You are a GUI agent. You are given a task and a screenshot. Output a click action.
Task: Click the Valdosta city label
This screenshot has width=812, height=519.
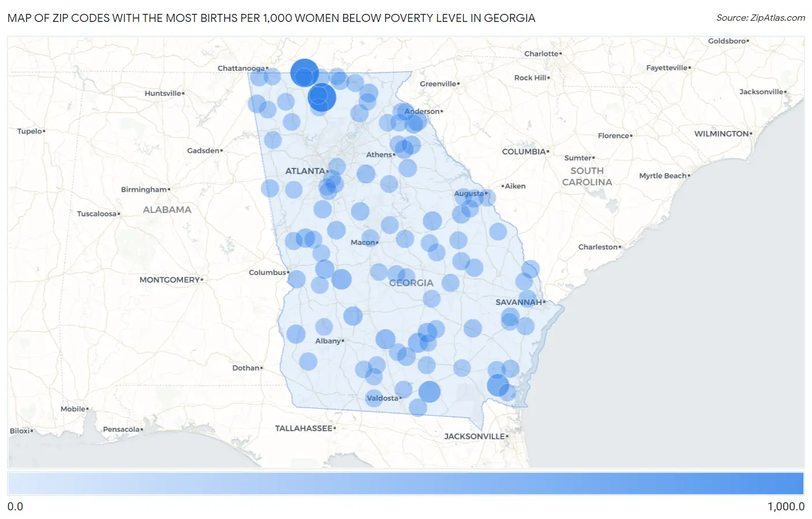pyautogui.click(x=382, y=398)
